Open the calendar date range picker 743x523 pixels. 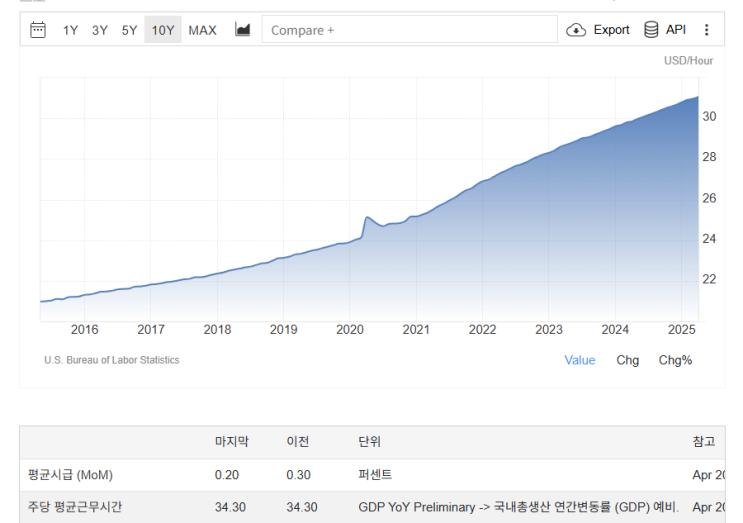coord(38,30)
